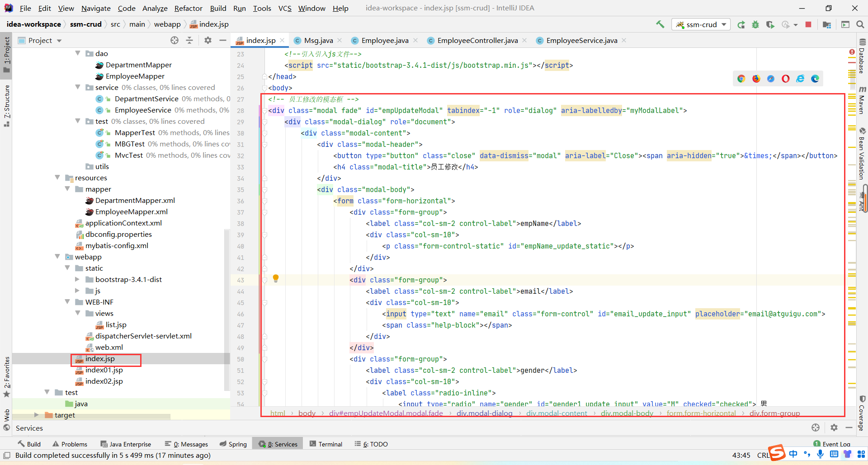Viewport: 868px width, 465px height.
Task: Open in Chrome browser icon
Action: [x=741, y=79]
